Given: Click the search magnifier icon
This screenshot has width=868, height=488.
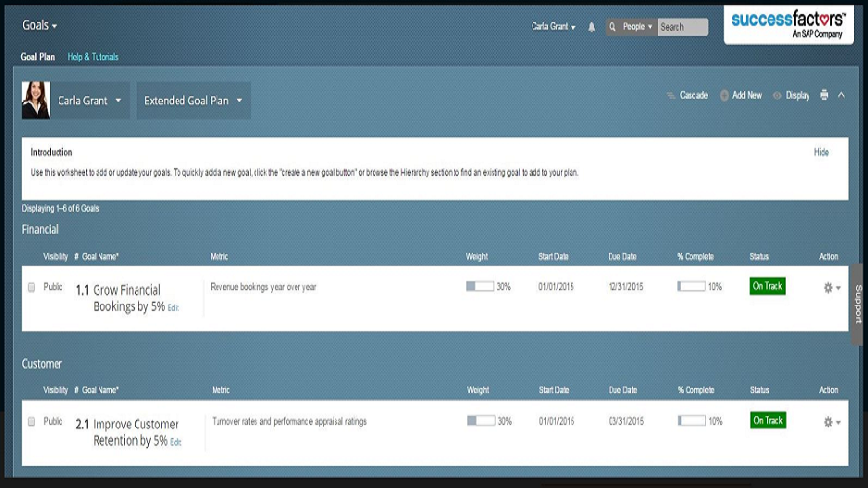Looking at the screenshot, I should (613, 27).
